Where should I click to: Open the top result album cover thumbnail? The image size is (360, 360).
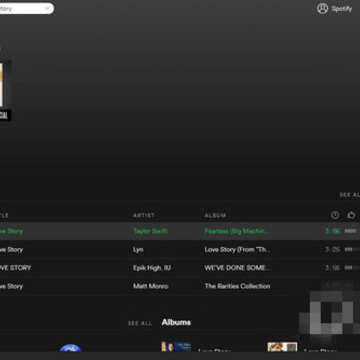click(x=6, y=90)
